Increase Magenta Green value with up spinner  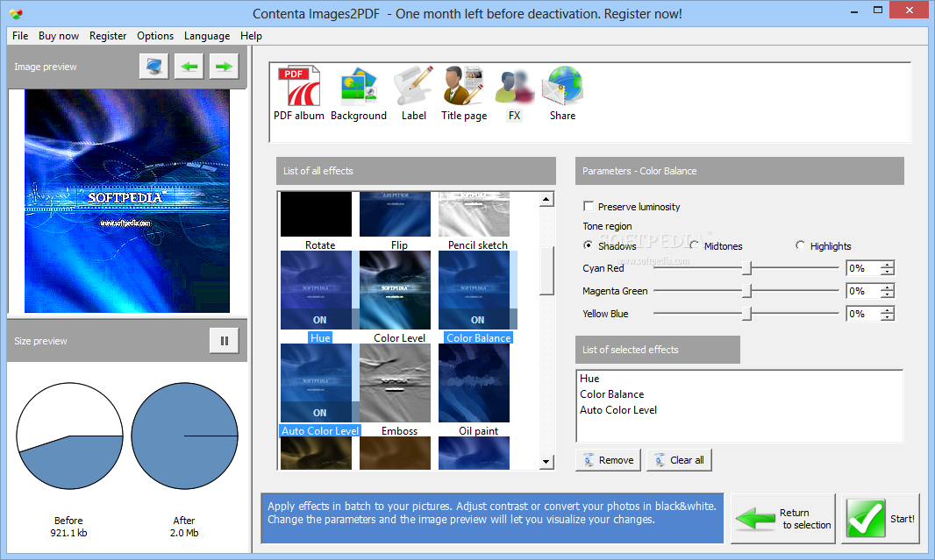point(888,287)
